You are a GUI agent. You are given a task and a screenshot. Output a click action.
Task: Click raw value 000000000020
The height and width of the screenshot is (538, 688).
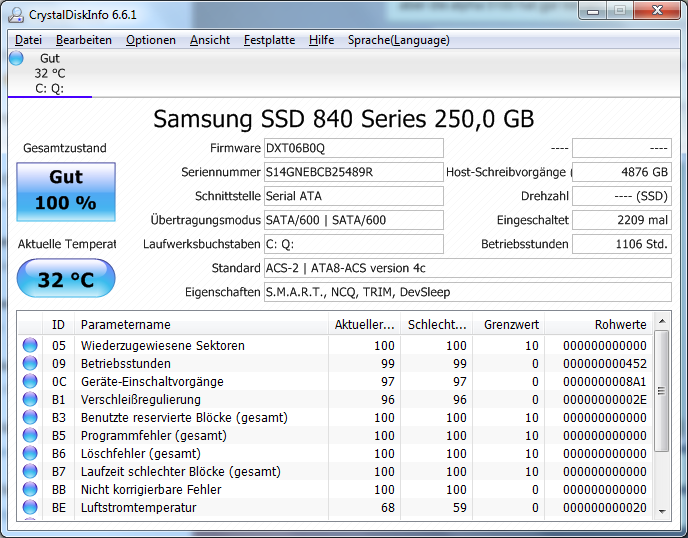(605, 507)
